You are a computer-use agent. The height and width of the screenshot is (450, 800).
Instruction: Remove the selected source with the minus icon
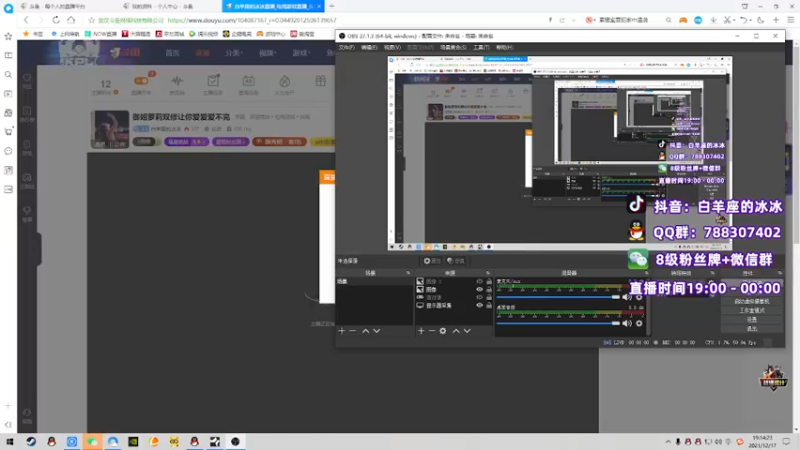pyautogui.click(x=432, y=331)
